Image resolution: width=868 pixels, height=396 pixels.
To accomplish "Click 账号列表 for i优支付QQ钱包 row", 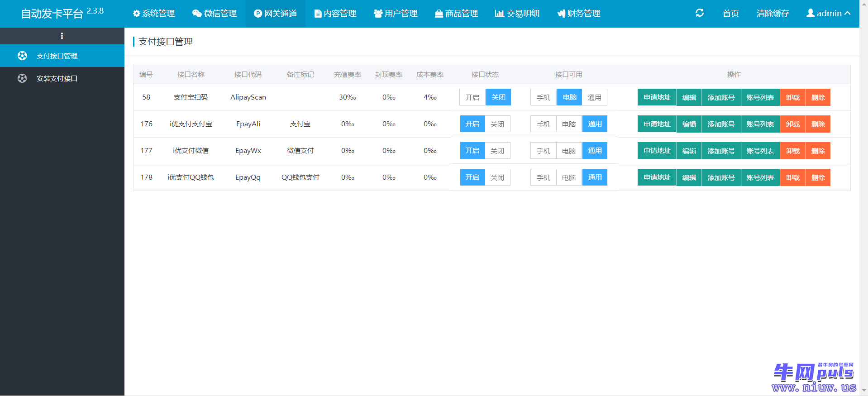I will [760, 177].
